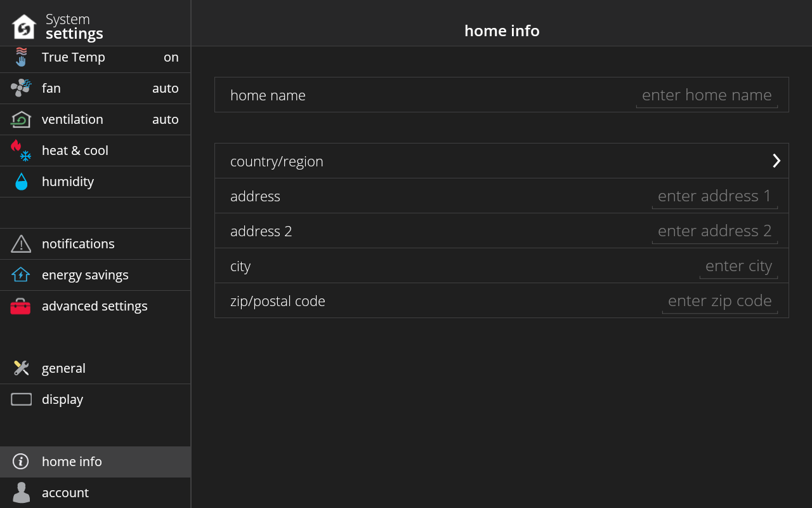Select energy savings in the sidebar
Screen dimensions: 812x508
point(95,275)
